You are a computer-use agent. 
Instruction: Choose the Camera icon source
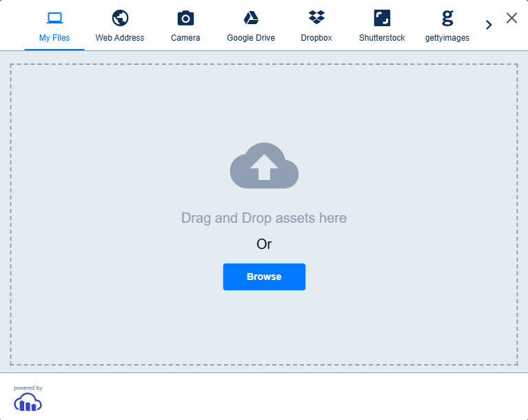pyautogui.click(x=185, y=18)
